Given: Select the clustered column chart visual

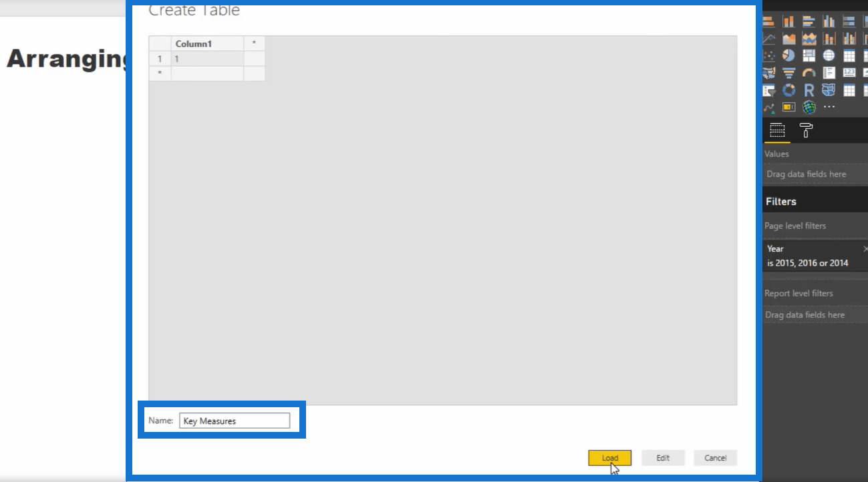Looking at the screenshot, I should click(x=829, y=21).
